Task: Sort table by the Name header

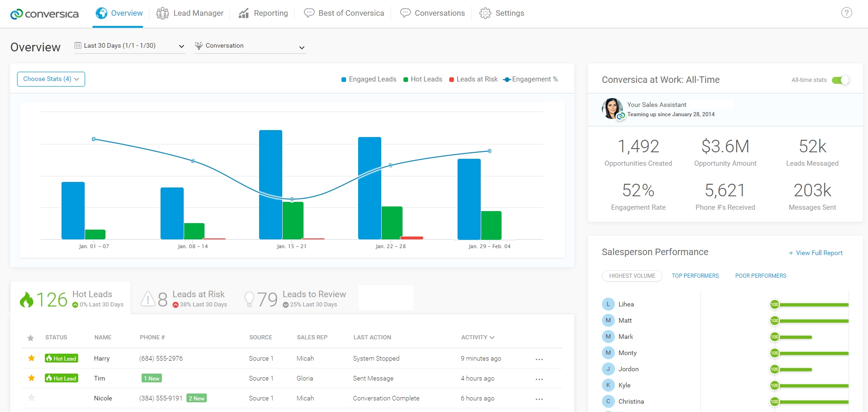Action: [x=103, y=337]
